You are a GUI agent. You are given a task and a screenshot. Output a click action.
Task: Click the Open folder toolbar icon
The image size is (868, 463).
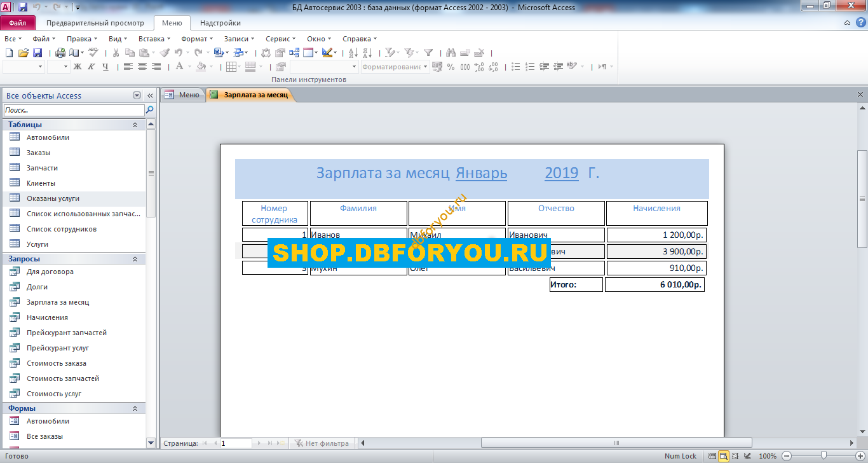(x=24, y=53)
